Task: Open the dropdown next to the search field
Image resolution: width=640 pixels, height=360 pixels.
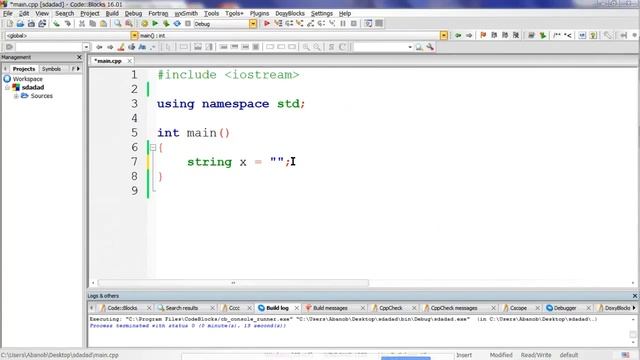Action: [410, 47]
